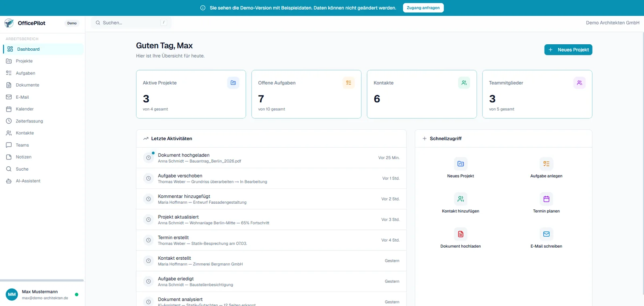The width and height of the screenshot is (644, 306).
Task: Click the Offene Aufgaben card checklist icon
Action: (349, 83)
